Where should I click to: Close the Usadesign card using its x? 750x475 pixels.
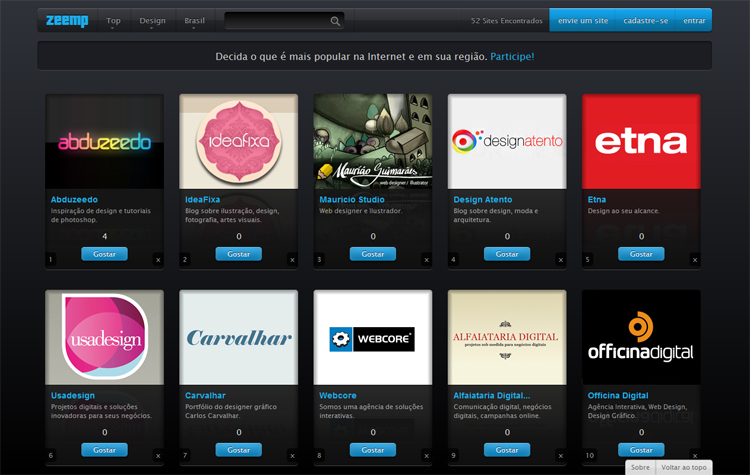click(x=158, y=456)
